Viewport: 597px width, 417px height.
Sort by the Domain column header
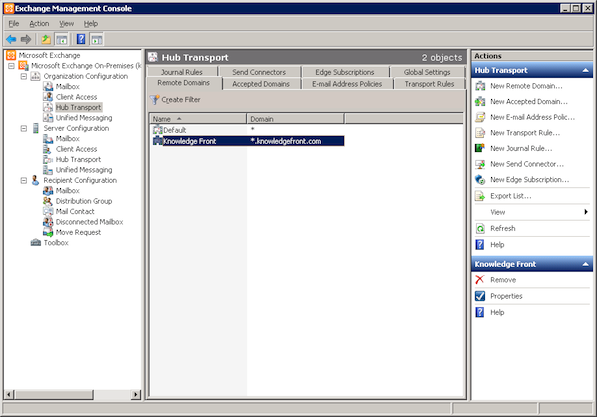[x=295, y=119]
